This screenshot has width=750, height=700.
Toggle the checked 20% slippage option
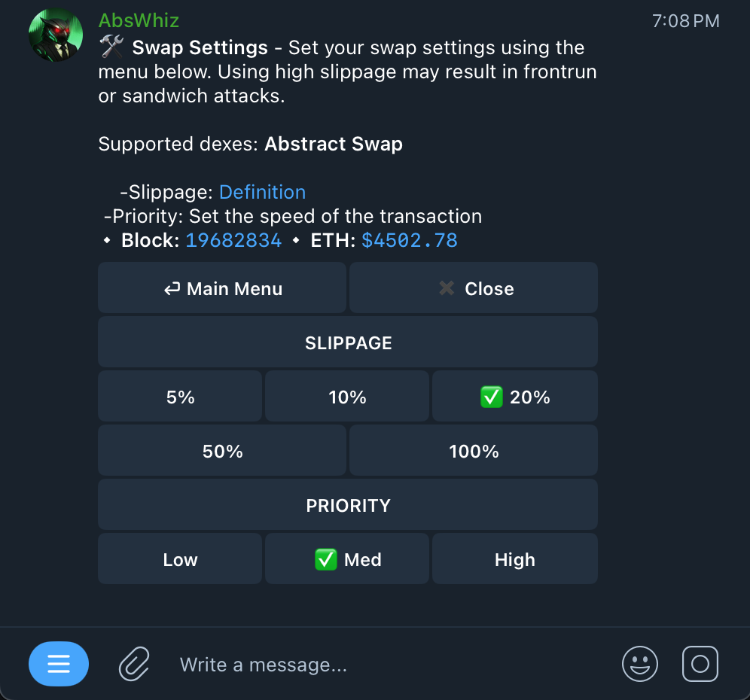515,397
